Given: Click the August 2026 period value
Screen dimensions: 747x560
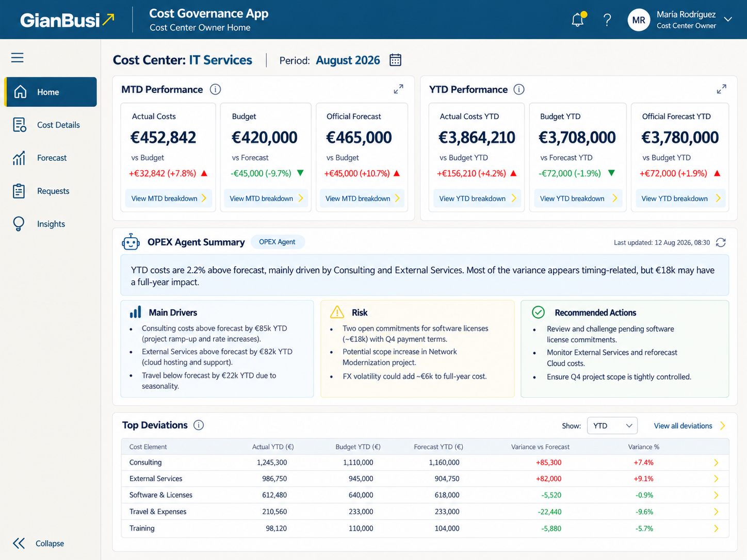Looking at the screenshot, I should tap(348, 60).
